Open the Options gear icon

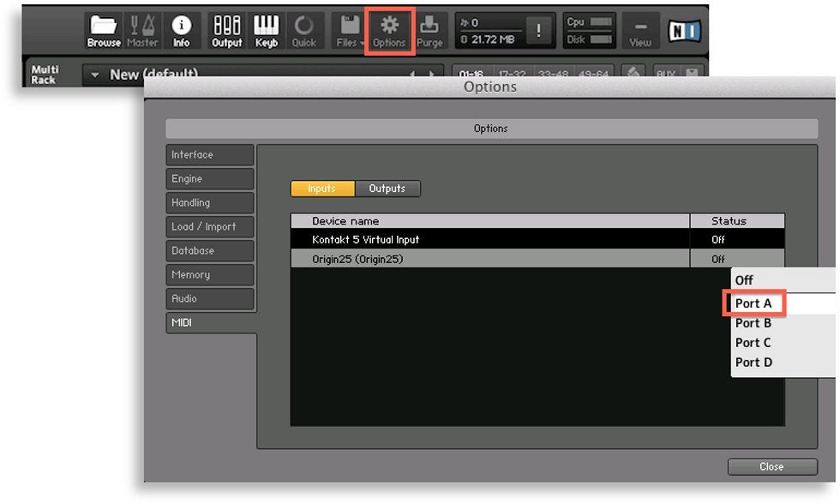[x=389, y=31]
